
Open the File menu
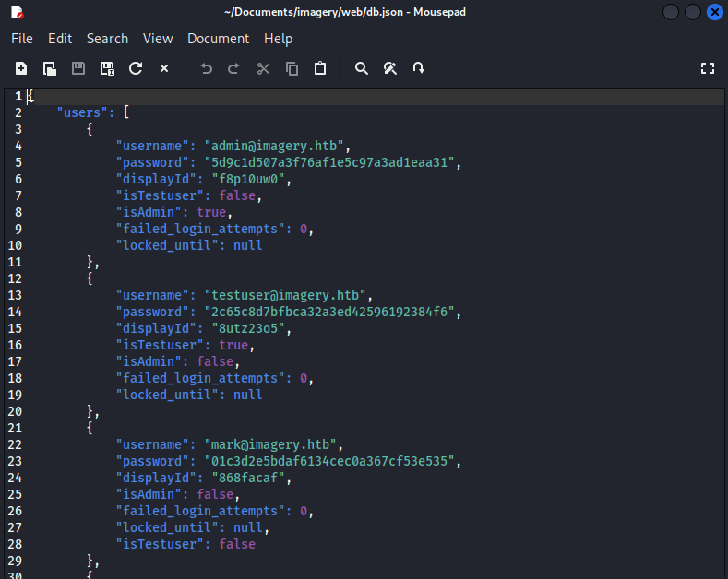coord(21,39)
